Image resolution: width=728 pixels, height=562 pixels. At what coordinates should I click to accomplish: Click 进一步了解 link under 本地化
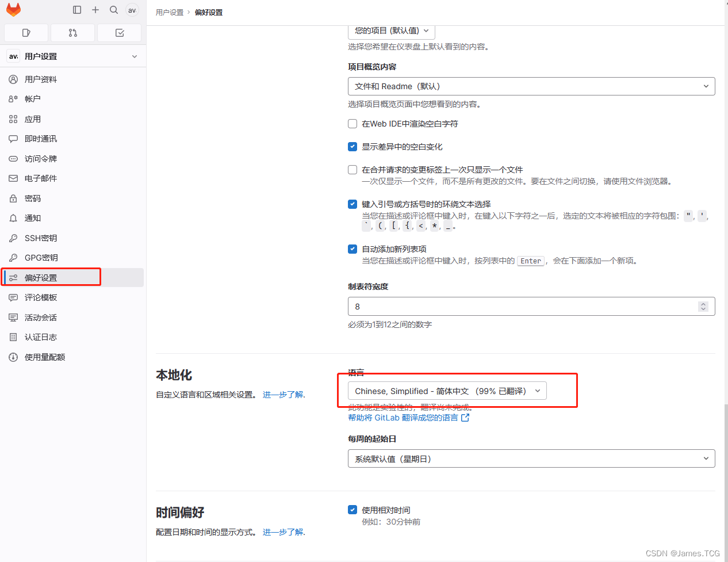282,394
